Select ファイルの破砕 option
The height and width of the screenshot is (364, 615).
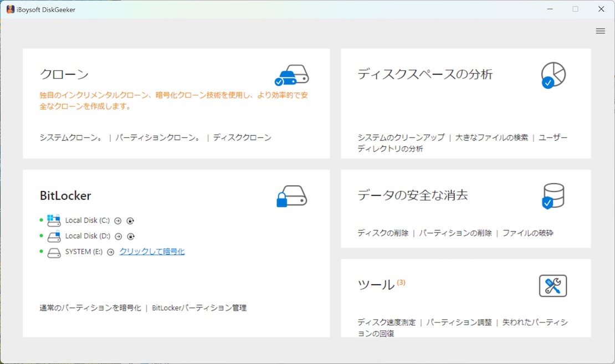527,233
